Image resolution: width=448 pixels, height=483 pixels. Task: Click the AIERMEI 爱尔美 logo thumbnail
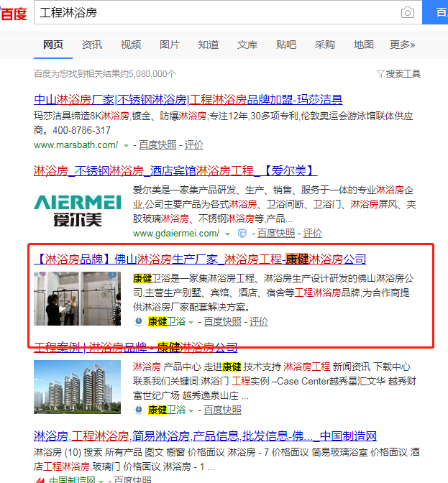pos(78,211)
